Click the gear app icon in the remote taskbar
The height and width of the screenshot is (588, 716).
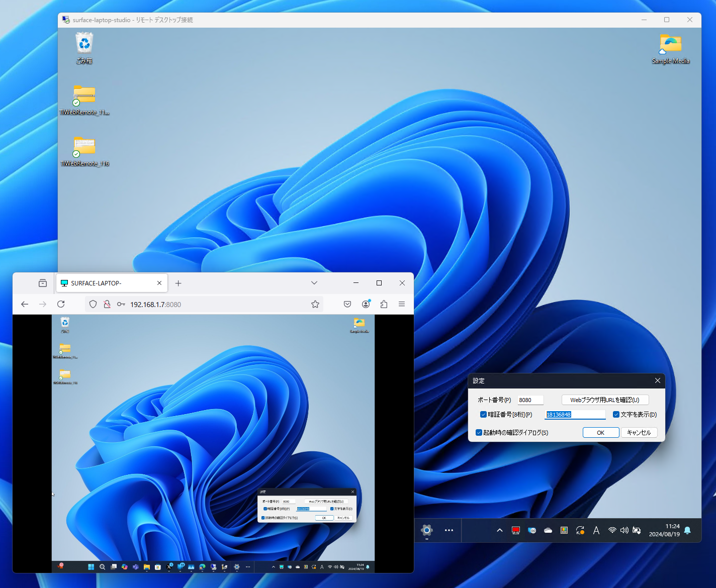click(x=427, y=530)
